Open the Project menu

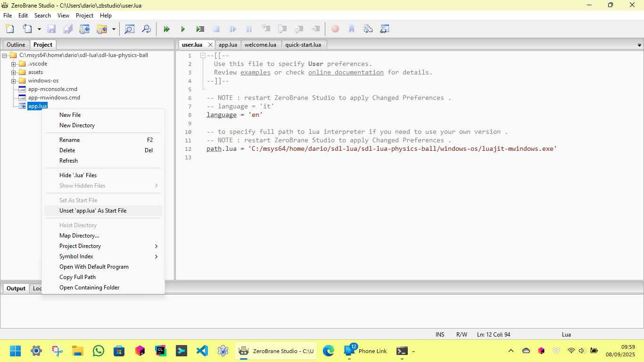tap(84, 16)
